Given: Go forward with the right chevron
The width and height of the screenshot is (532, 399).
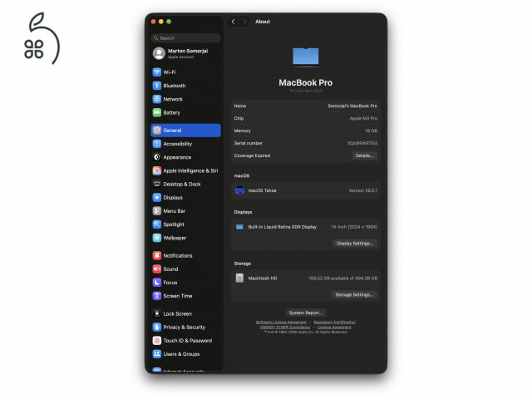Looking at the screenshot, I should point(245,22).
